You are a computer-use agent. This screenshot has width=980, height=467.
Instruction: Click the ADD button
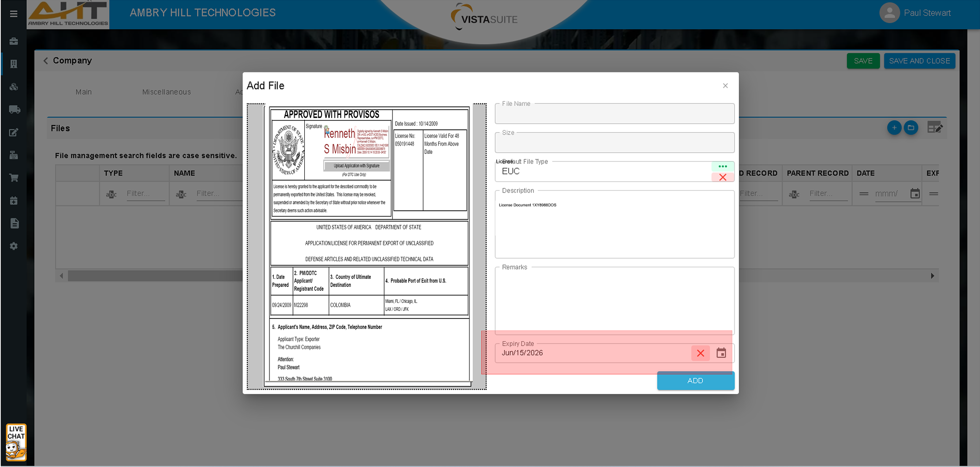[x=695, y=381]
